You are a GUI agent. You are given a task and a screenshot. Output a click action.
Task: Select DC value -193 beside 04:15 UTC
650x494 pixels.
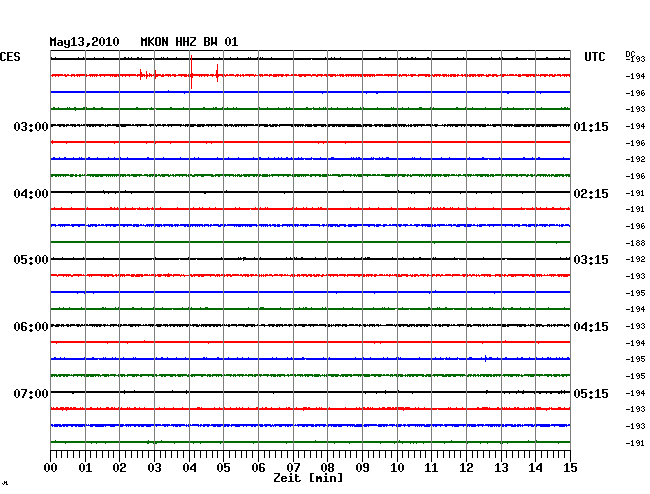[635, 326]
